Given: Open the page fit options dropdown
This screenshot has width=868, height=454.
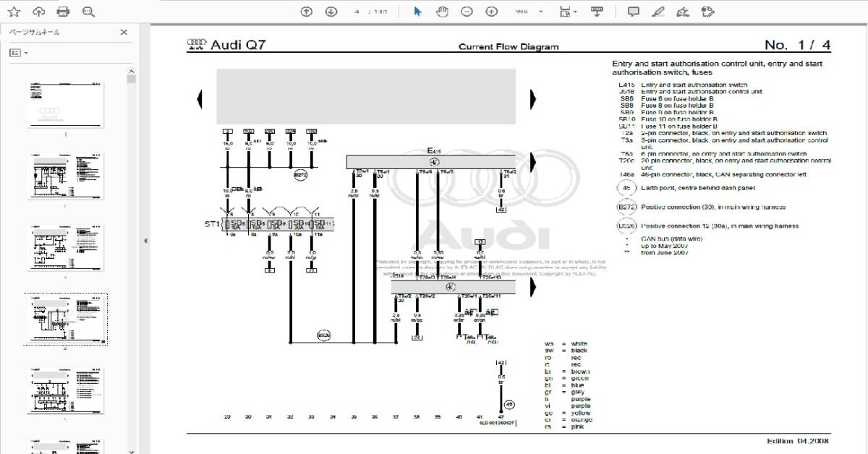Looking at the screenshot, I should (569, 12).
